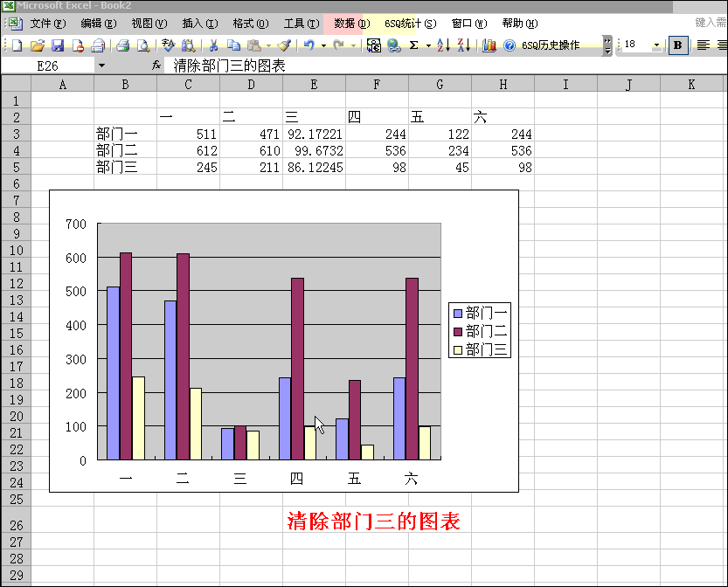This screenshot has height=587, width=728.
Task: Click the align left button
Action: point(704,45)
